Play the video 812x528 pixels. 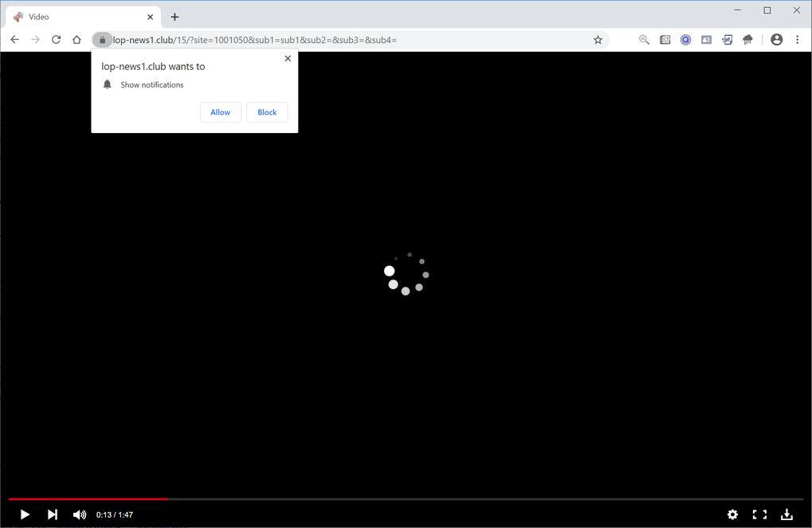click(x=24, y=514)
